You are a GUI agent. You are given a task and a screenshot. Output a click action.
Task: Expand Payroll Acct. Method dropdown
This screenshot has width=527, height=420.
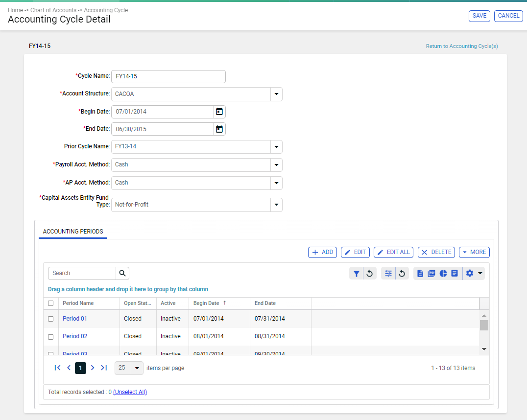[276, 165]
